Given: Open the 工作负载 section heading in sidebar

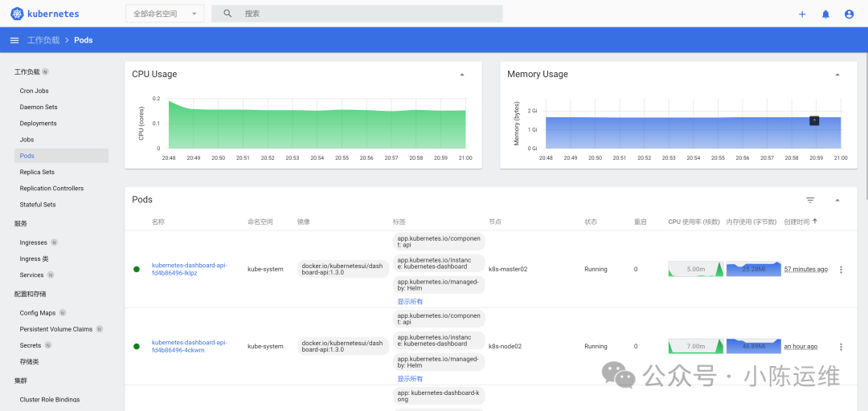Looking at the screenshot, I should click(x=27, y=72).
